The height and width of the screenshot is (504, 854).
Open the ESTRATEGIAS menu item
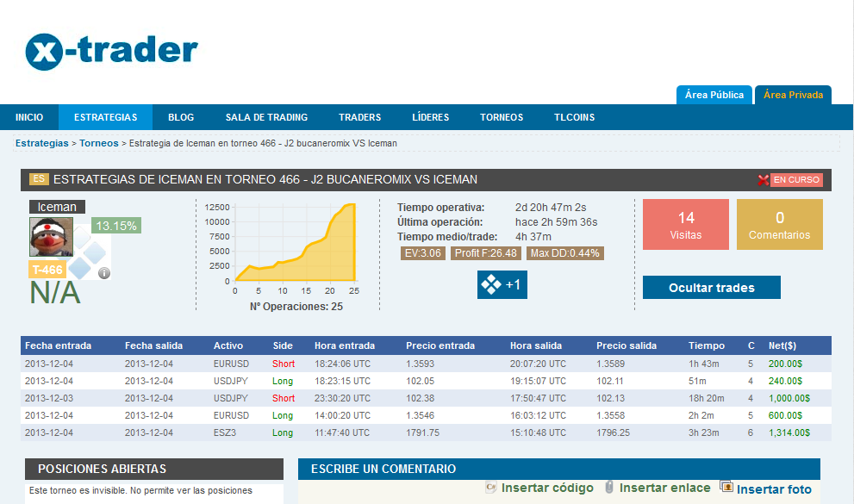pos(106,117)
